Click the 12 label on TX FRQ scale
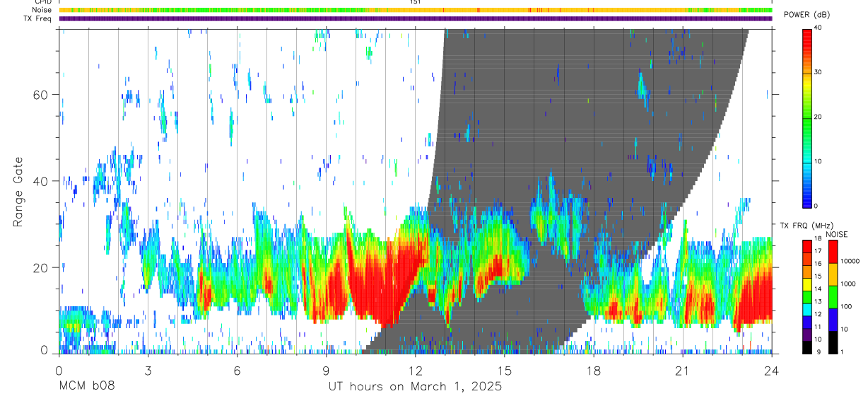 coord(817,314)
